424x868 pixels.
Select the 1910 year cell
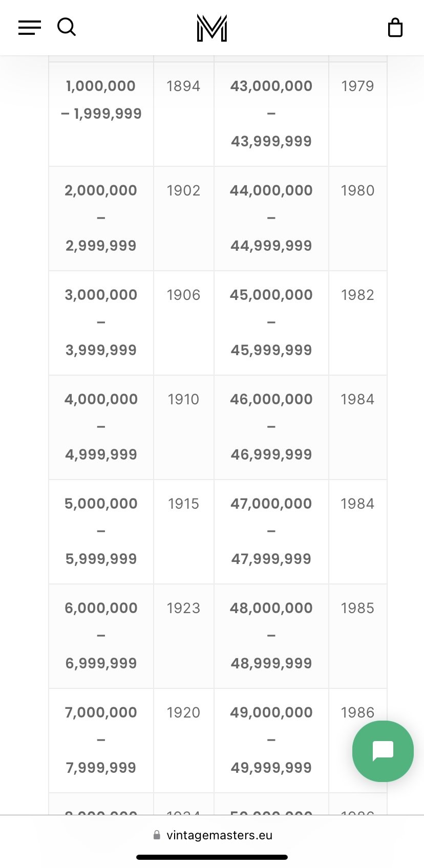click(x=184, y=427)
